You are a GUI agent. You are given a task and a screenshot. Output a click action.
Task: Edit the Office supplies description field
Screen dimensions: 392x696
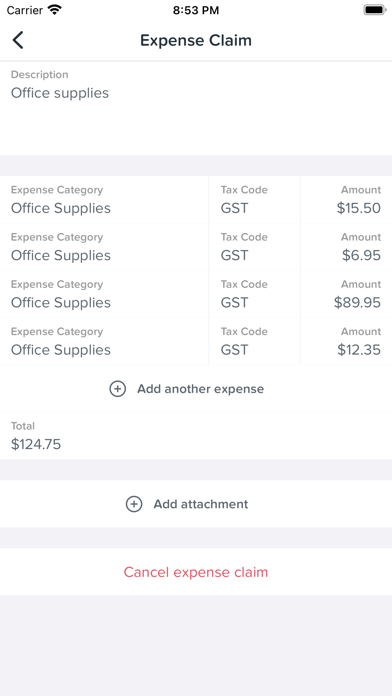click(196, 108)
